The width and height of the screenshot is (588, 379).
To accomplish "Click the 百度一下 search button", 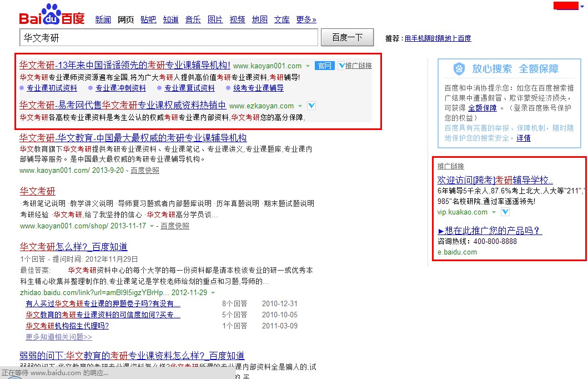I will pyautogui.click(x=347, y=37).
